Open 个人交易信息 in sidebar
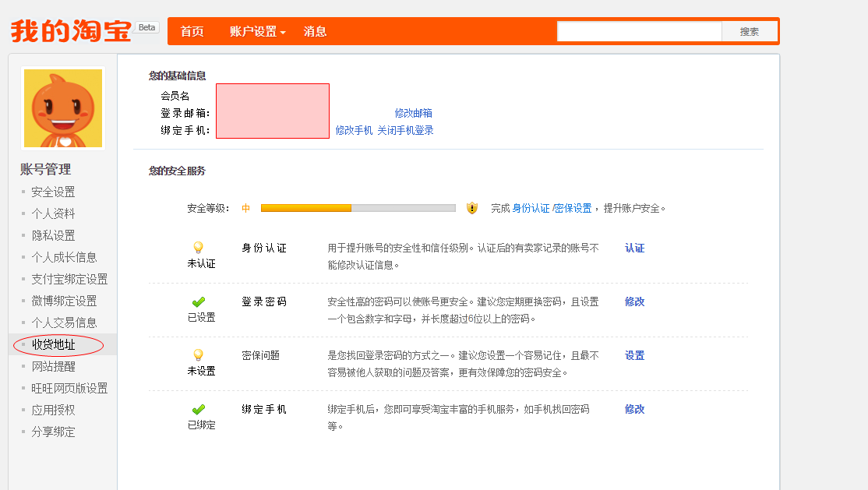 click(64, 323)
